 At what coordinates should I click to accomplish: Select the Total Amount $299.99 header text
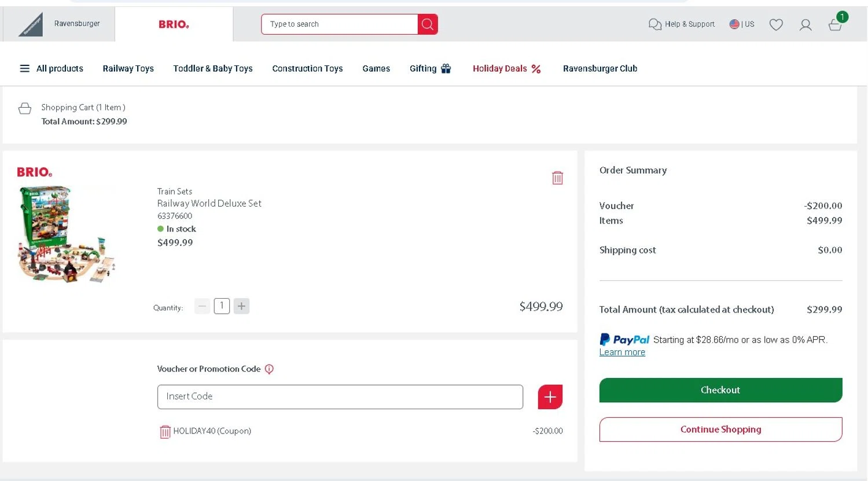[x=84, y=122]
